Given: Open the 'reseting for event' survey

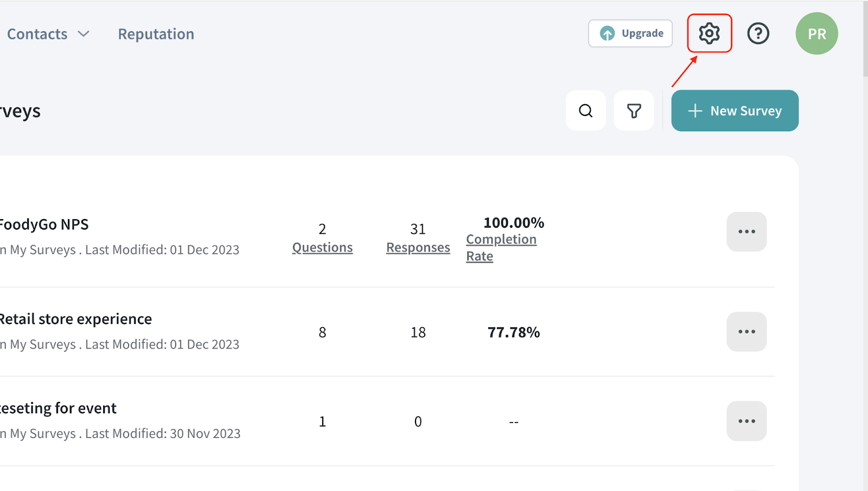Looking at the screenshot, I should 59,408.
